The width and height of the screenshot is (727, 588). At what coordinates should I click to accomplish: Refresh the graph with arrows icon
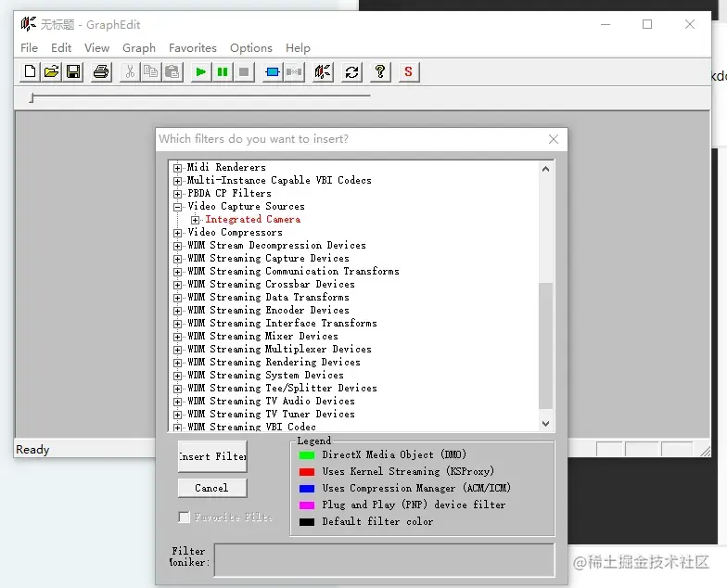(352, 72)
